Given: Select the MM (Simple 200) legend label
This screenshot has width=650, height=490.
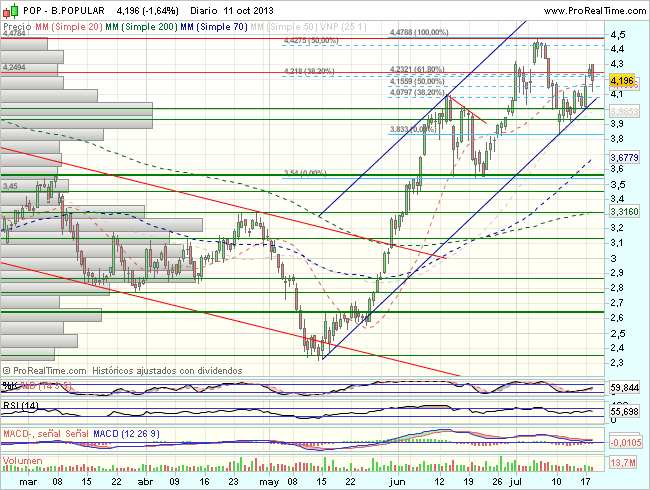Looking at the screenshot, I should point(141,27).
